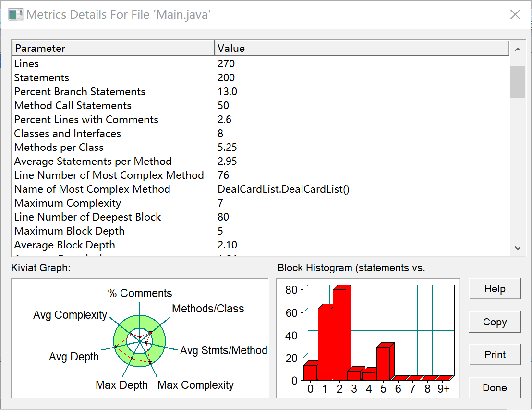Close the Metrics Details window

point(515,14)
